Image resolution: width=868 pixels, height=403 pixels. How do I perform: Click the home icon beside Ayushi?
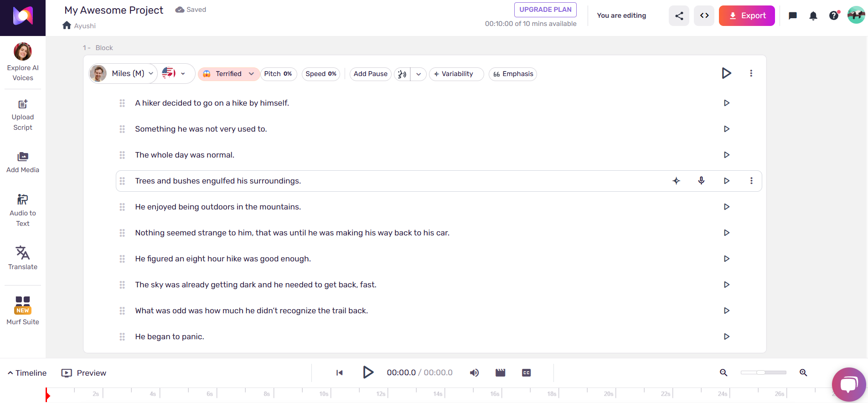(67, 26)
